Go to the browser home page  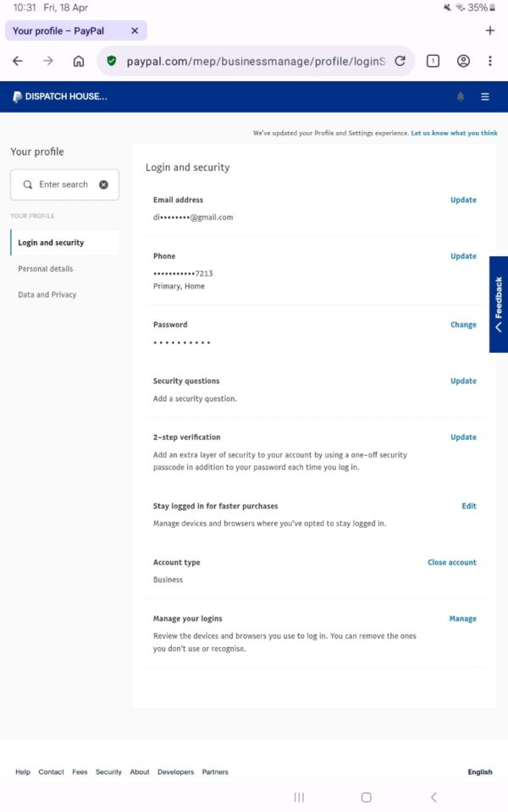point(79,61)
